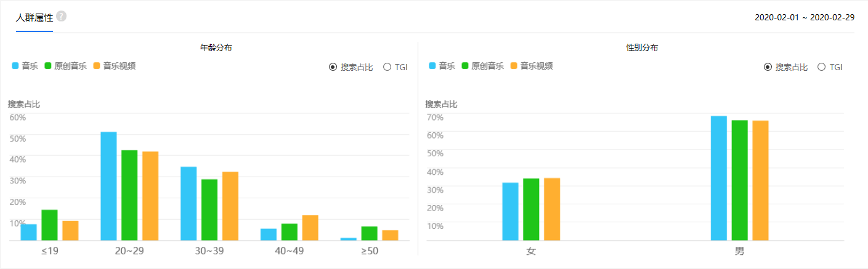Toggle green 原创音乐 legend in age chart

65,66
